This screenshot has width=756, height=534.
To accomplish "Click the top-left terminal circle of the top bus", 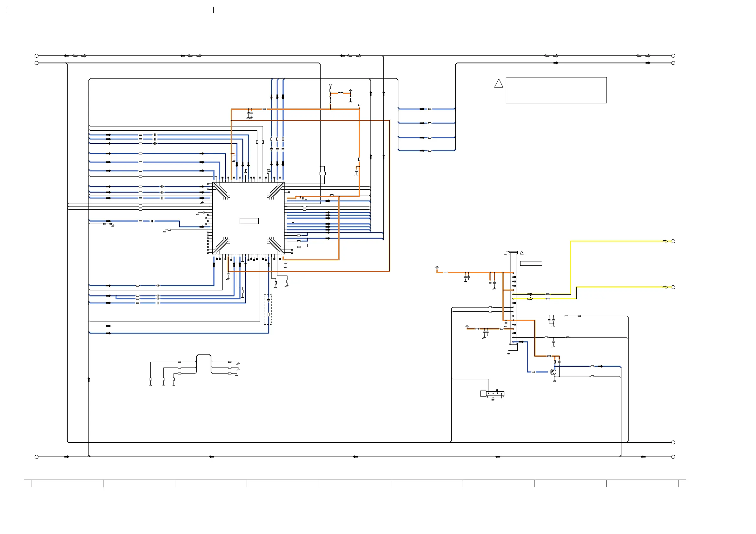I will tap(36, 56).
